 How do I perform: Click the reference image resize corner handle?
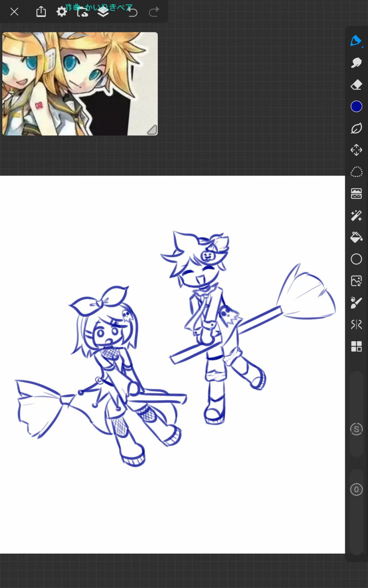[152, 130]
